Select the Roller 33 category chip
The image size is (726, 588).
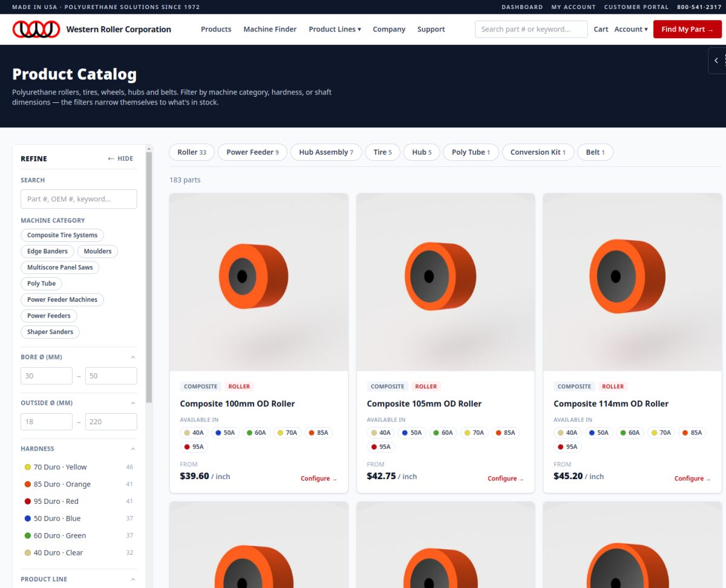[192, 152]
